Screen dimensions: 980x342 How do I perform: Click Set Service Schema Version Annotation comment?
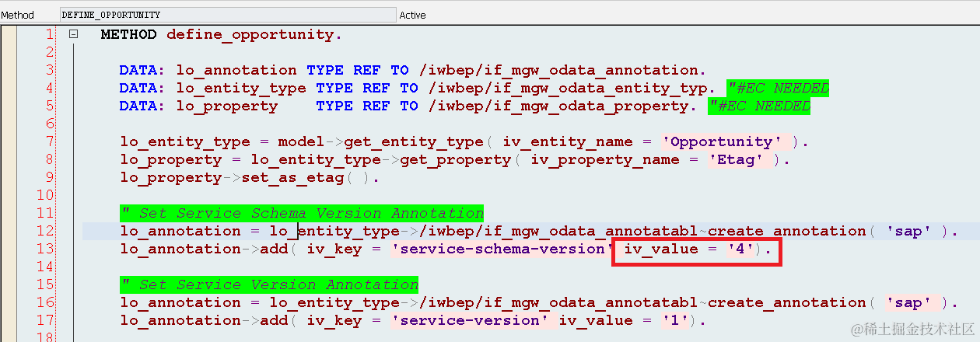click(302, 213)
